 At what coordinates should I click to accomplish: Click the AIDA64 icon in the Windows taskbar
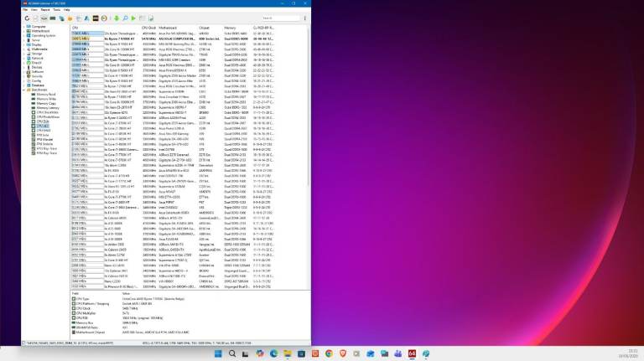(412, 354)
